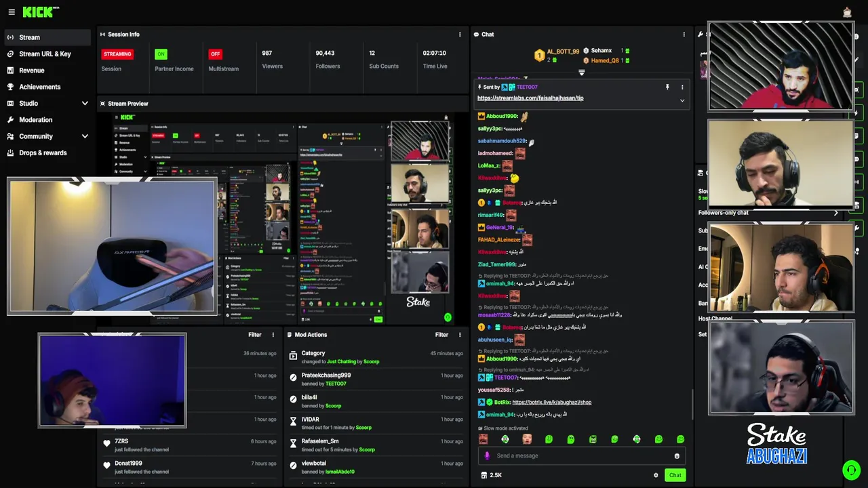Click Hamed_Q8 in gift leaderboard
The width and height of the screenshot is (868, 488).
[x=605, y=61]
